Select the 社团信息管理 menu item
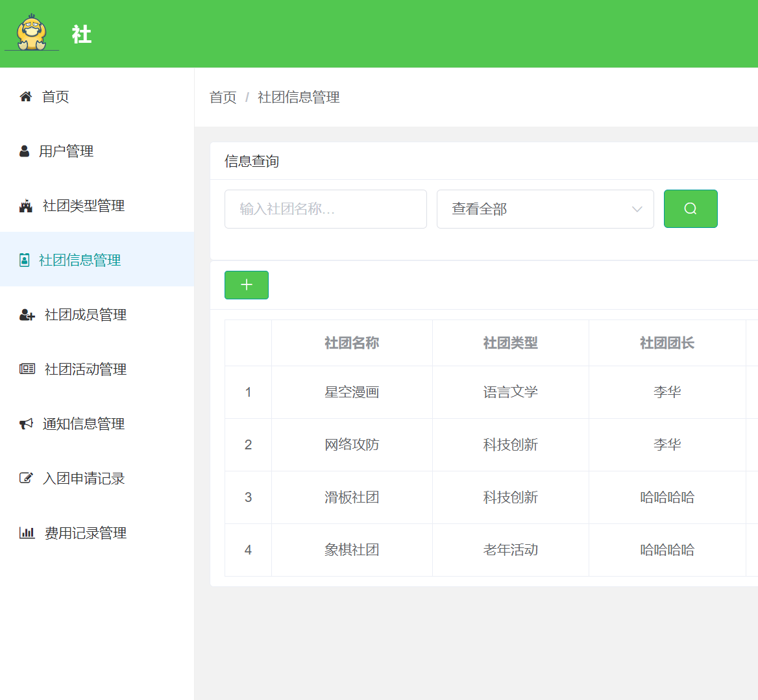This screenshot has height=700, width=758. tap(97, 259)
